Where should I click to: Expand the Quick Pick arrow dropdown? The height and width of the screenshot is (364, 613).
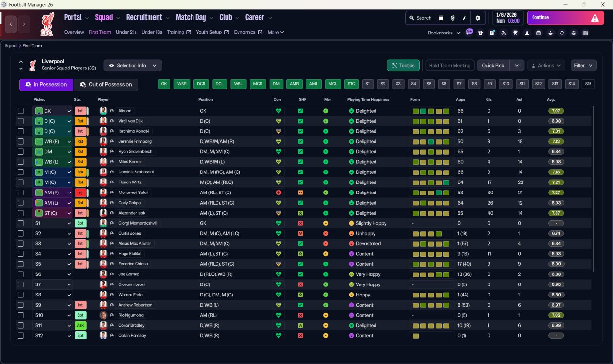(x=517, y=66)
